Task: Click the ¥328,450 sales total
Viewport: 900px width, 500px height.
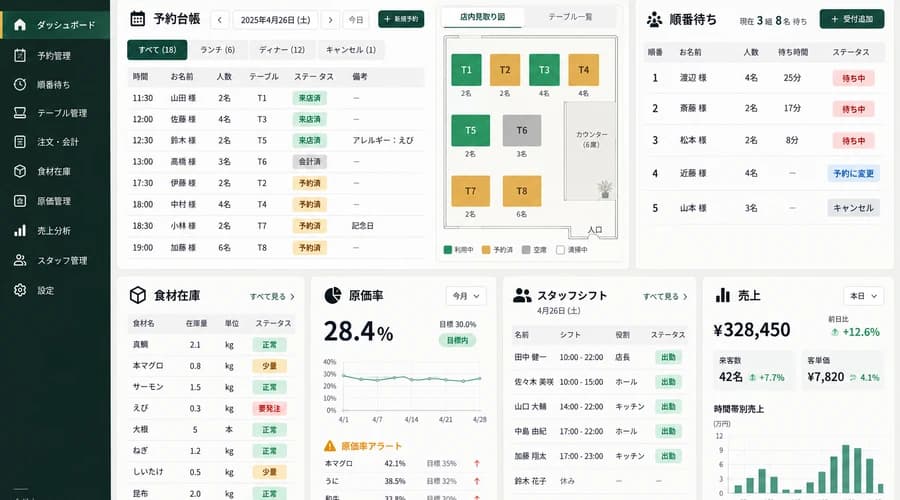Action: tap(752, 330)
